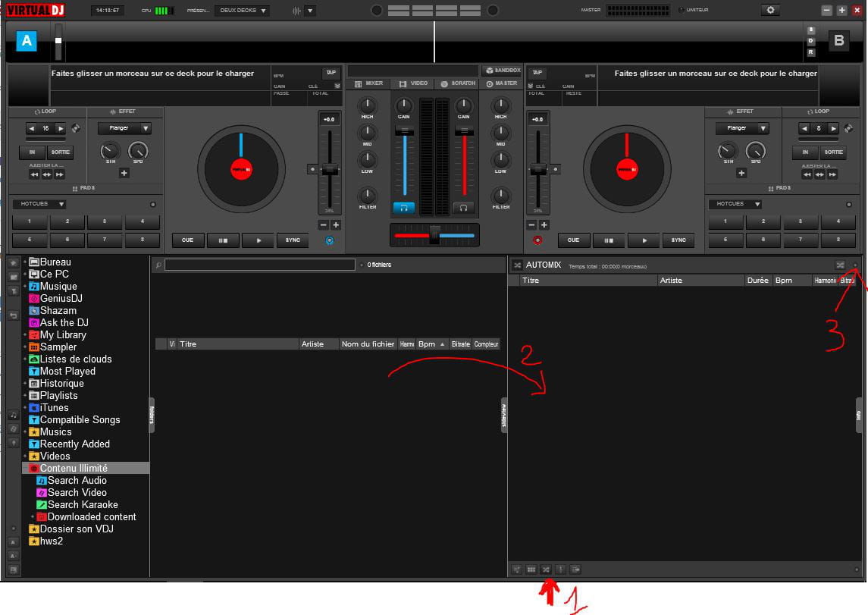Toggle deck A pads options dot

point(153,204)
